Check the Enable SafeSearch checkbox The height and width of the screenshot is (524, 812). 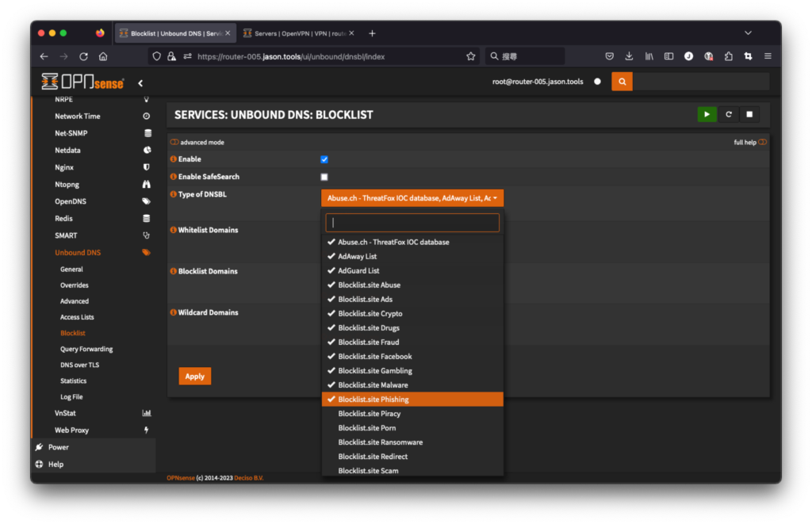tap(324, 177)
